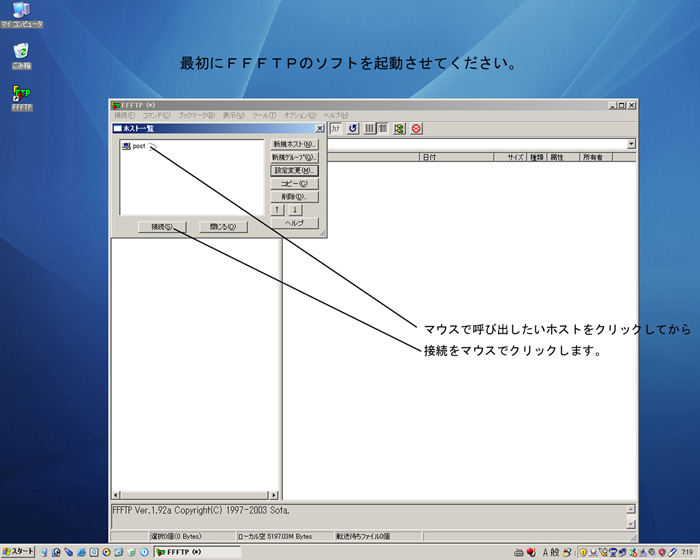Screen dimensions: 700x560
Task: Click local pane scroll left arrow
Action: pyautogui.click(x=116, y=495)
